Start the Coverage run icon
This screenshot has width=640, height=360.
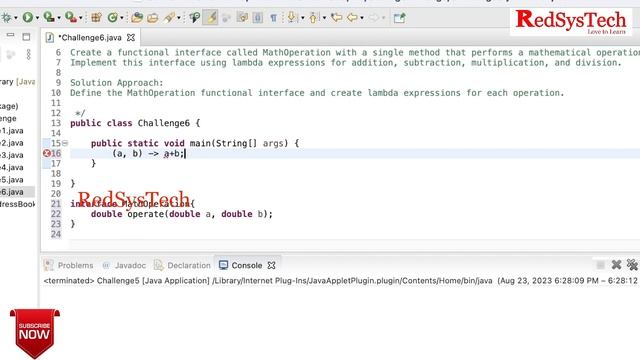click(x=49, y=17)
